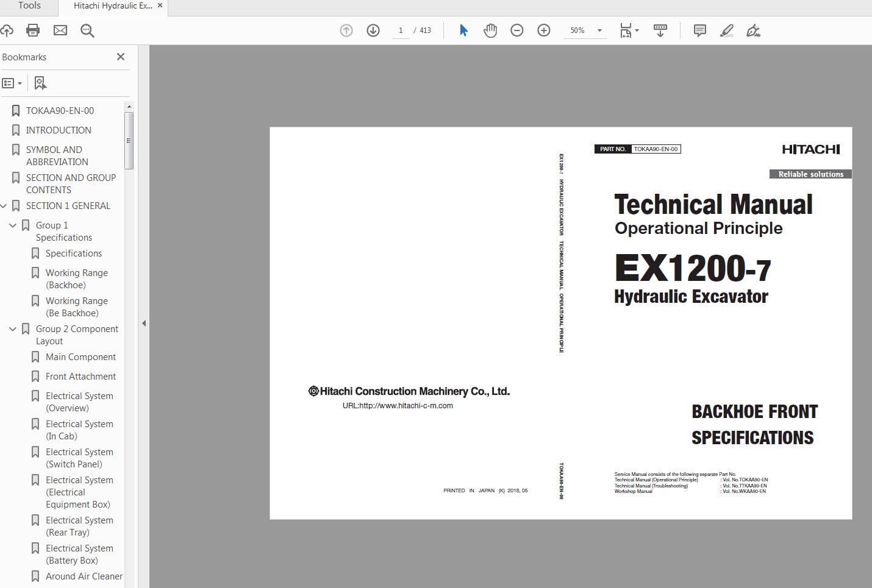The image size is (872, 588).
Task: Click the Main Component bookmark ribbon icon
Action: pos(35,357)
